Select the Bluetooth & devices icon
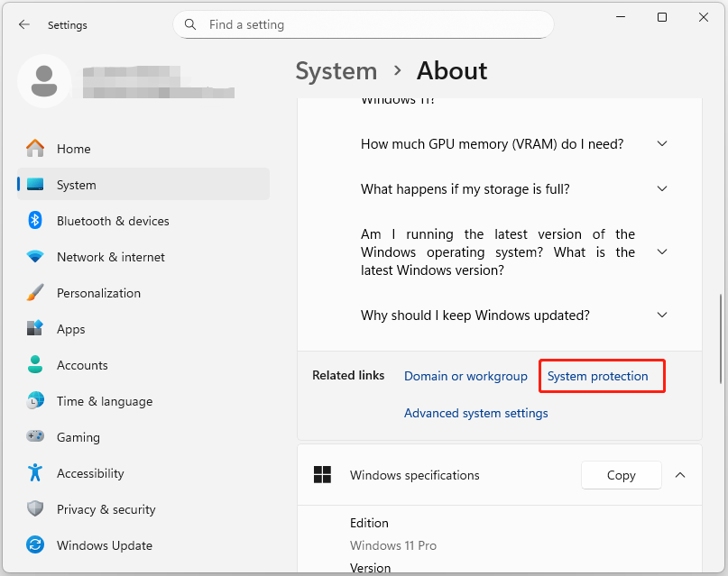728x576 pixels. pos(35,221)
